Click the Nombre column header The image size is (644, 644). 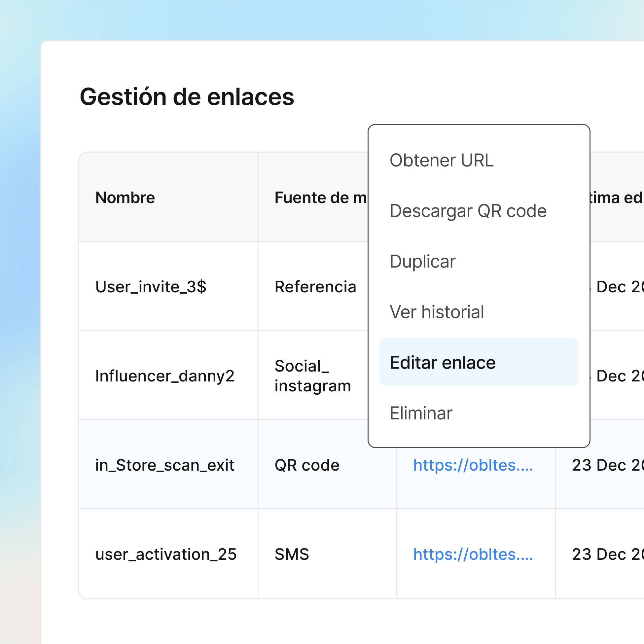click(x=125, y=197)
